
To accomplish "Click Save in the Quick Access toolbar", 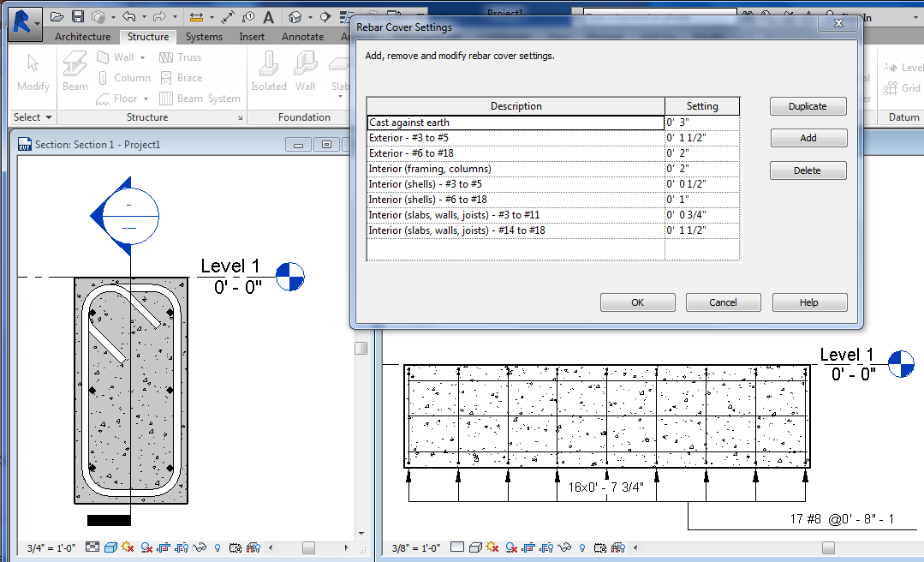I will [x=79, y=16].
